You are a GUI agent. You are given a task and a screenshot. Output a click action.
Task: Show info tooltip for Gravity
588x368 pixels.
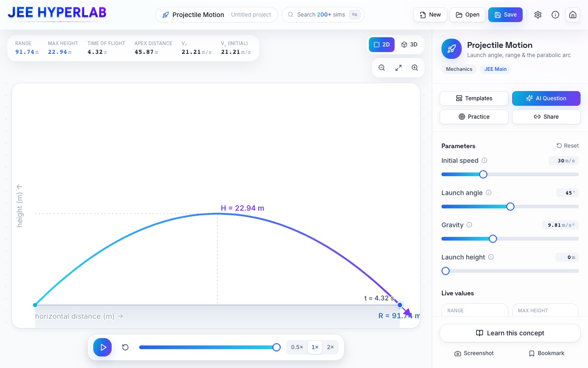(469, 225)
